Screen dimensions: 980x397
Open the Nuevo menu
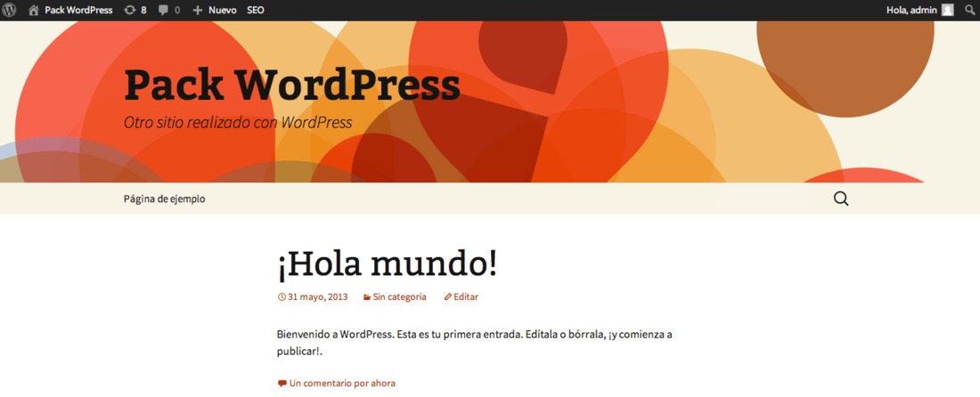pos(222,10)
